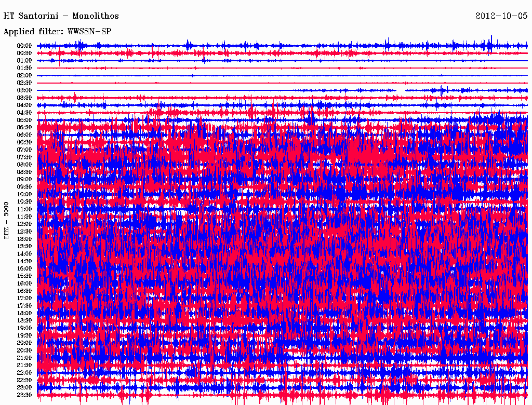Click the 07:00 time label
Image resolution: width=532 pixels, height=405 pixels.
24,150
